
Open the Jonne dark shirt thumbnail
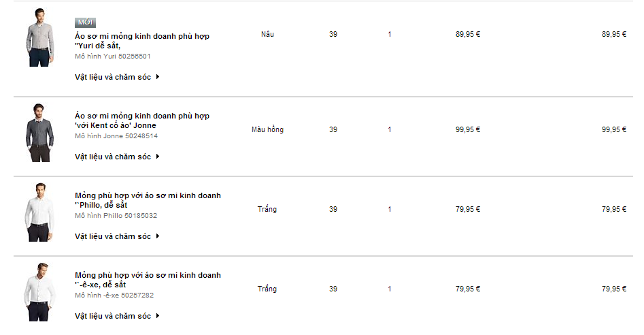coord(40,133)
